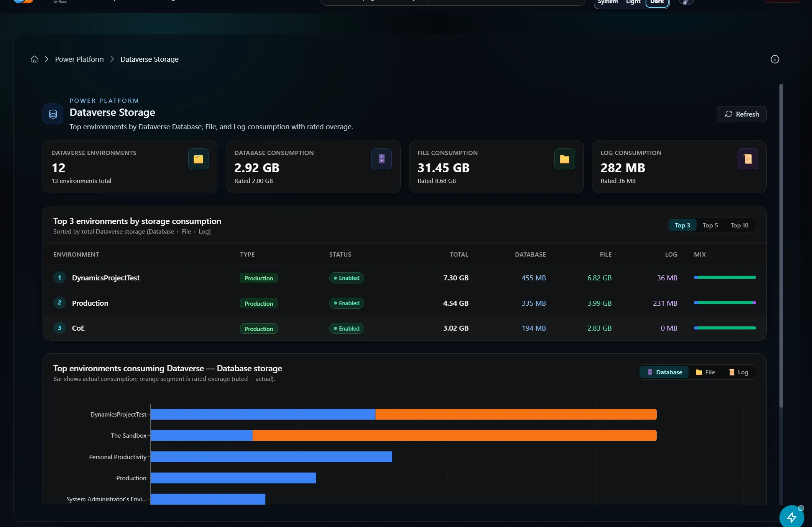
Task: Click the ENVIRONMENT column header
Action: [x=76, y=254]
